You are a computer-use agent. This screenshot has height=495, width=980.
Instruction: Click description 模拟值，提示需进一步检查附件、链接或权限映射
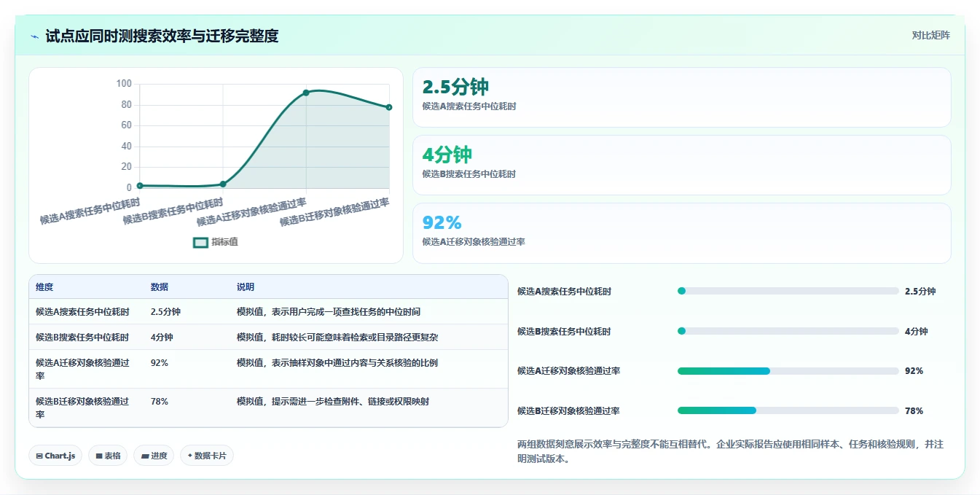point(333,402)
